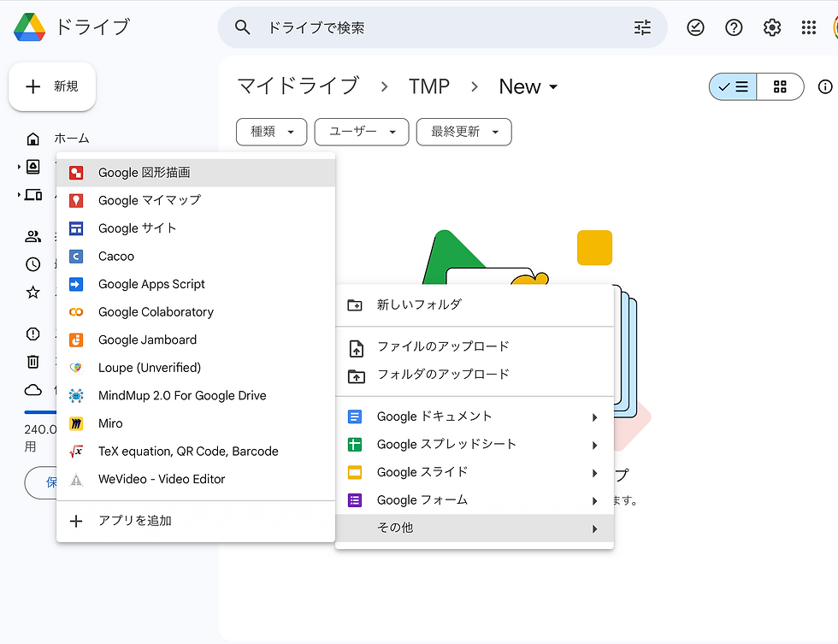Click the ドライブで検索 search field
Image resolution: width=838 pixels, height=644 pixels.
tap(443, 27)
